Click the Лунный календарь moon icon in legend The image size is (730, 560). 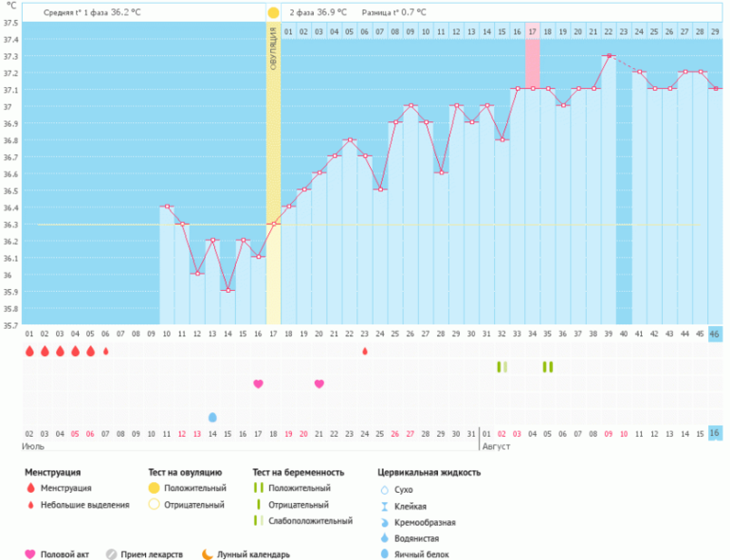206,554
